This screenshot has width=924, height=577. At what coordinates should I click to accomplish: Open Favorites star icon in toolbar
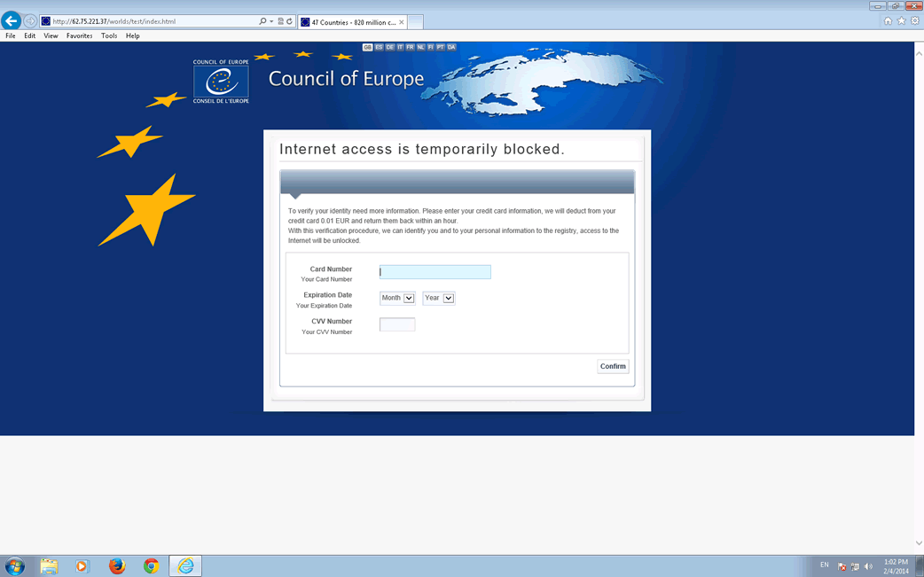pos(901,21)
